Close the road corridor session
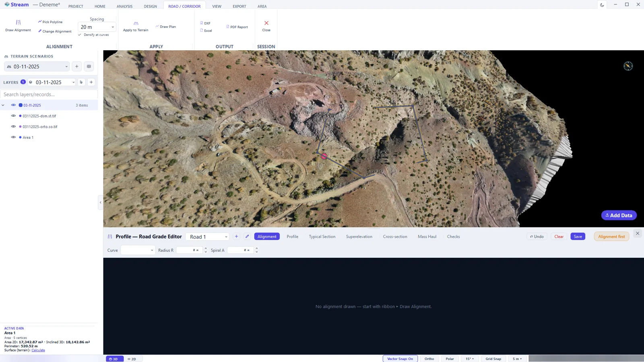 266,26
